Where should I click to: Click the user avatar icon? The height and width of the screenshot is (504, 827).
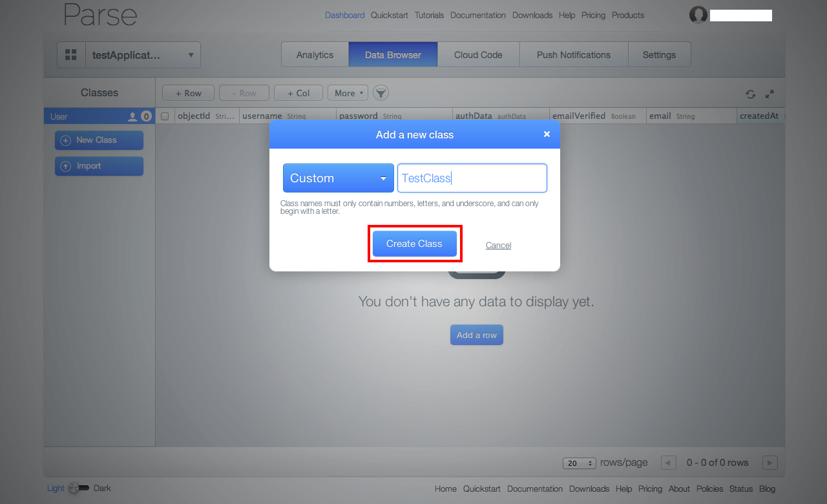click(x=698, y=15)
